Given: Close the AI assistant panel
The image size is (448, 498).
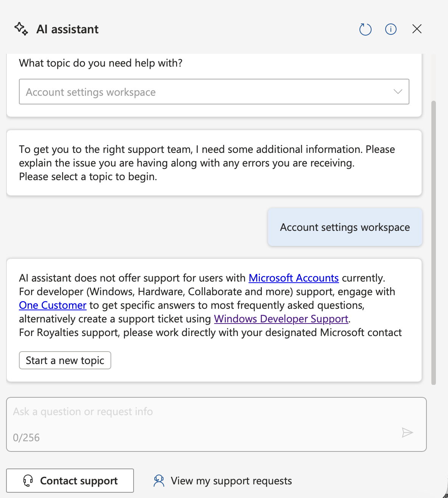Looking at the screenshot, I should coord(417,29).
